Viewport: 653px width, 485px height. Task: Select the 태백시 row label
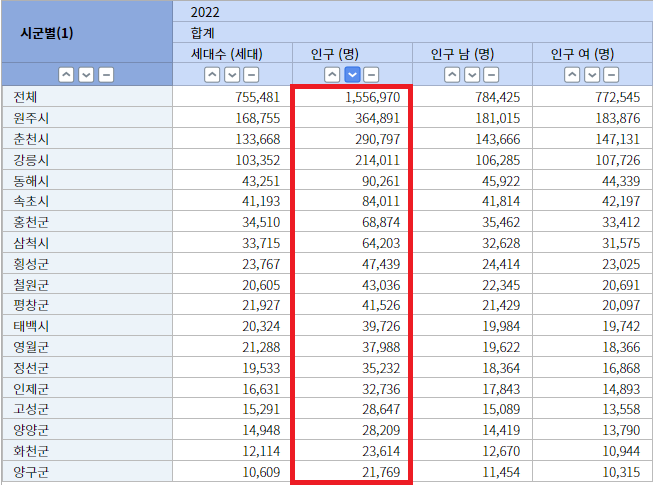point(87,326)
